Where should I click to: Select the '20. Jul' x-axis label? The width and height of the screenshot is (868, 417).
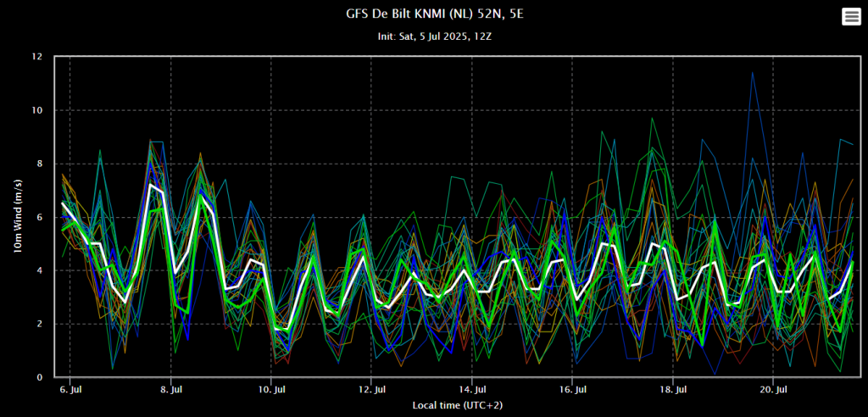(x=773, y=390)
